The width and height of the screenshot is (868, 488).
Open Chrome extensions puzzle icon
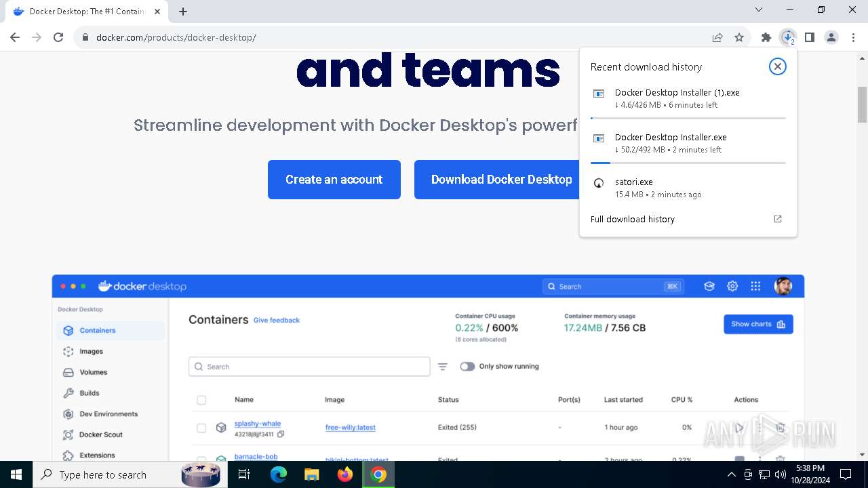pyautogui.click(x=766, y=37)
